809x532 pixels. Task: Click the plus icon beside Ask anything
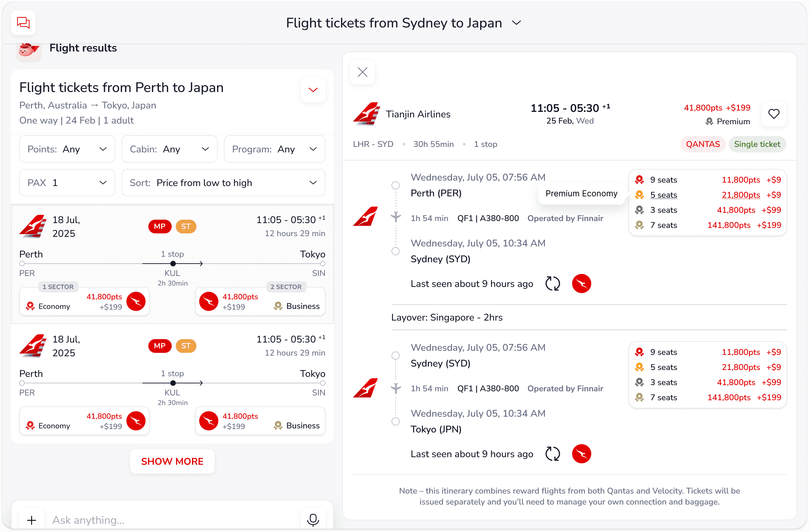(x=32, y=520)
